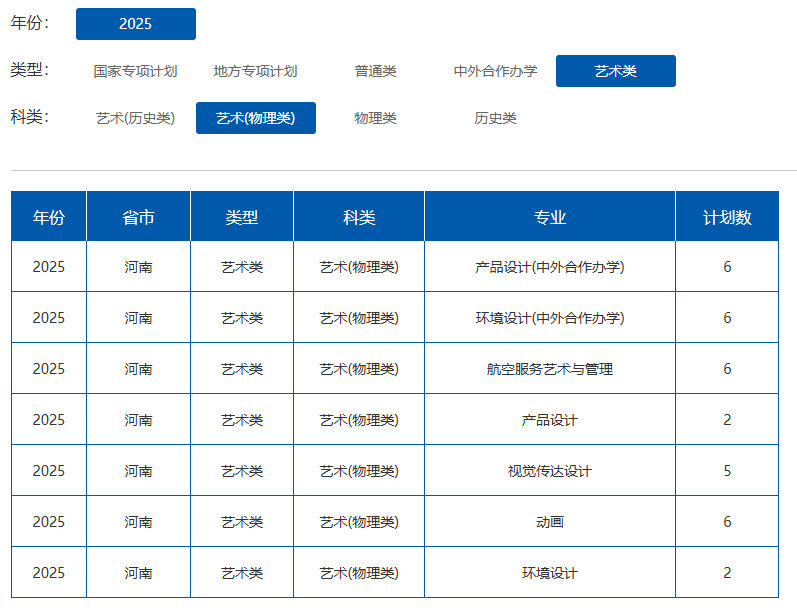Click the 视觉传达设计 major cell
The image size is (797, 610).
tap(550, 471)
